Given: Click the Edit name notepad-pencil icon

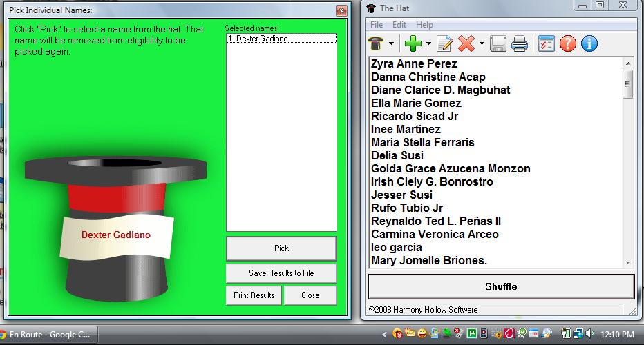Looking at the screenshot, I should click(x=444, y=43).
